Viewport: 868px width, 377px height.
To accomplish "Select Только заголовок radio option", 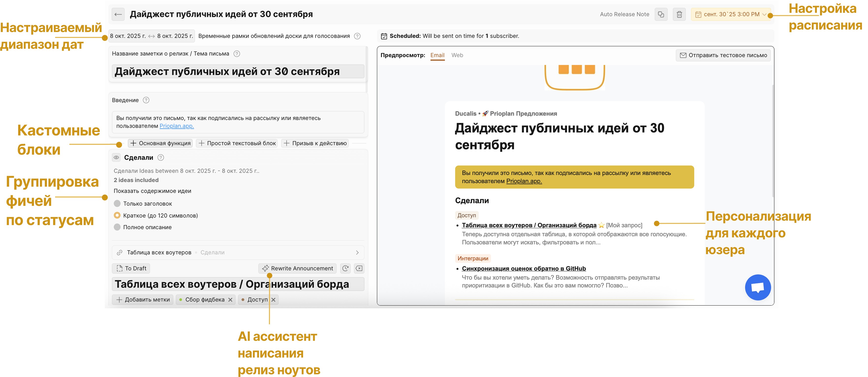I will tap(117, 204).
